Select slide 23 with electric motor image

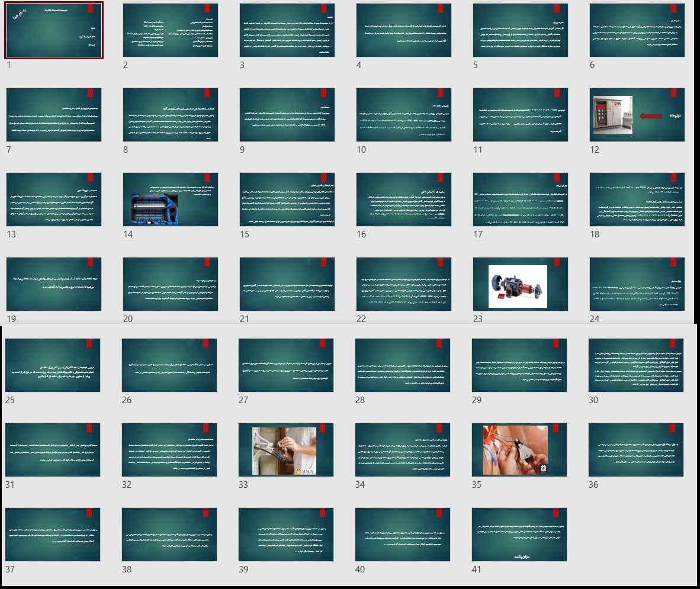tap(521, 284)
